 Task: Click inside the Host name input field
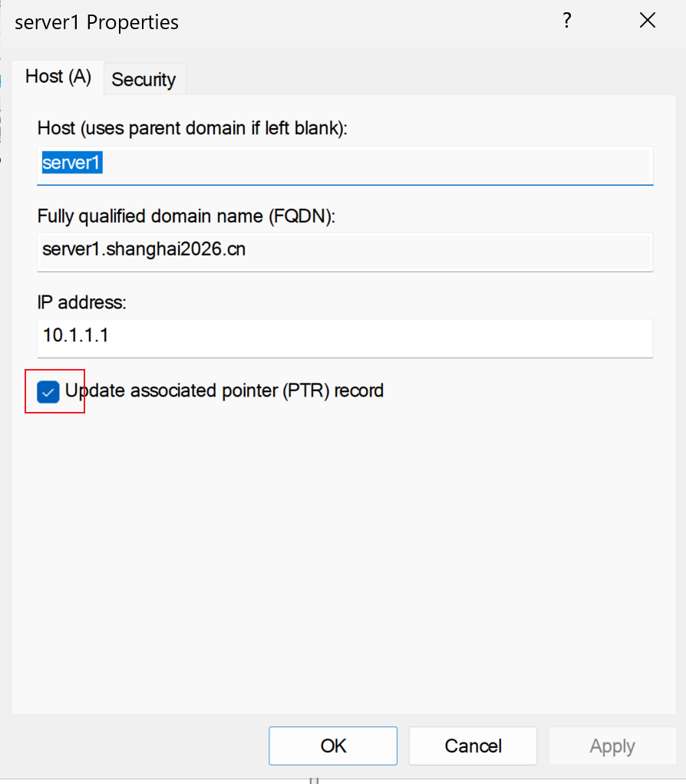345,165
